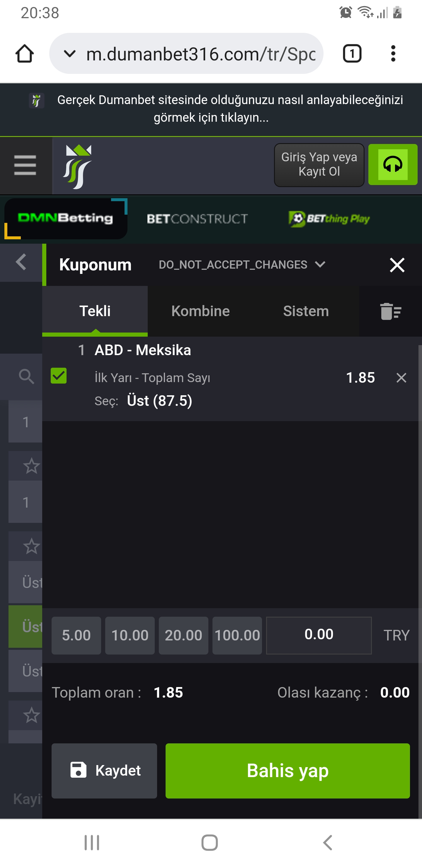The width and height of the screenshot is (422, 868).
Task: Tap the green Bahis yap button
Action: 287,771
